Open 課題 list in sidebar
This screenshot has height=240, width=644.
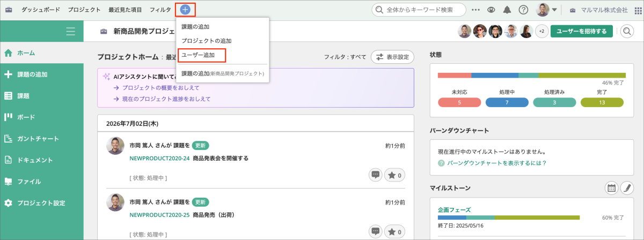coord(42,96)
